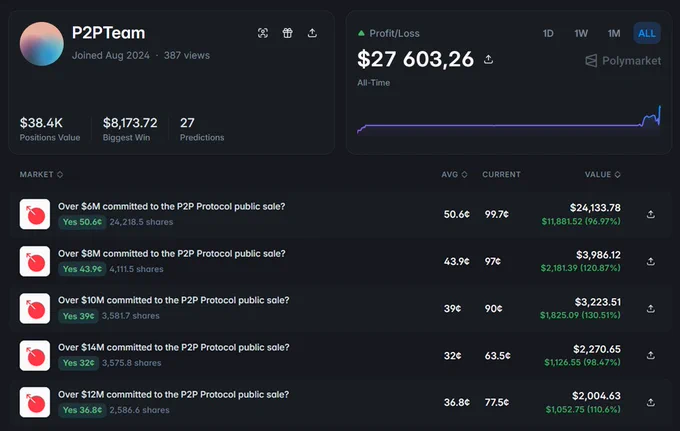
Task: Click the '2,586.6 shares' text
Action: [x=140, y=410]
